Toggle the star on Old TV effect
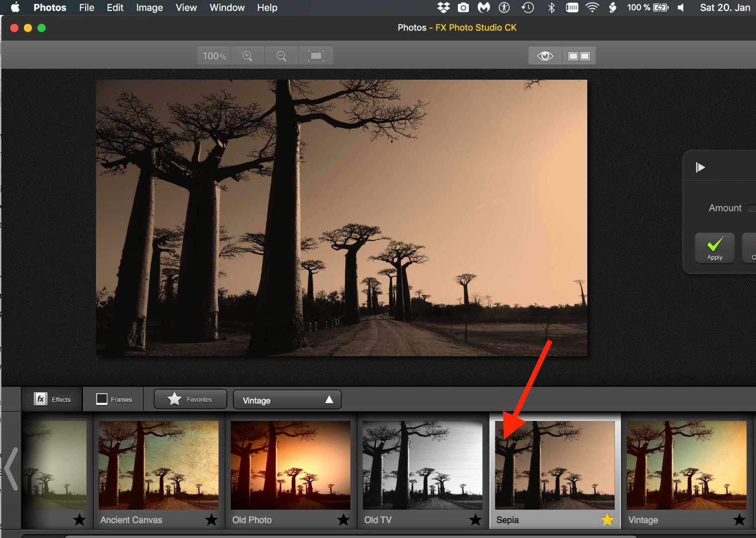Screen dimensions: 756x538 point(475,520)
